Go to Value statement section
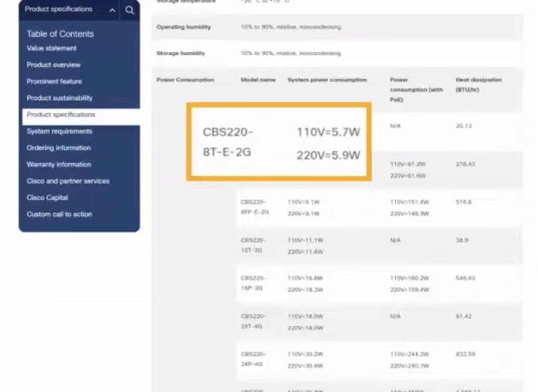Screen dimensions: 538x392 [x=52, y=48]
